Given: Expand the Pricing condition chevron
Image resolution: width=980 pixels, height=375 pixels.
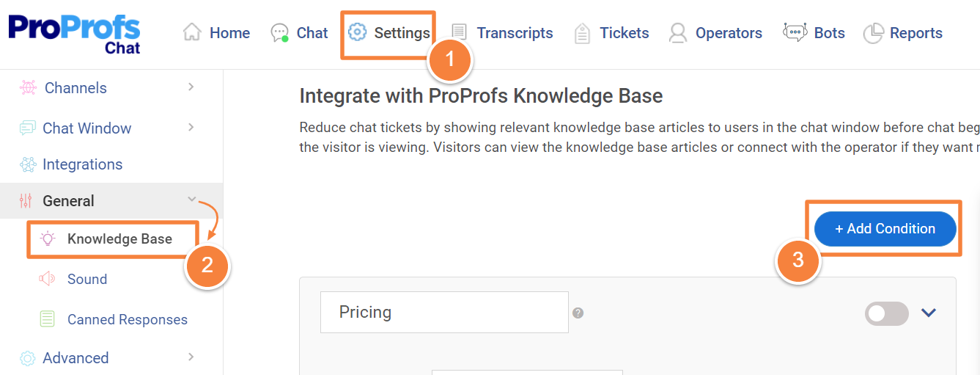Looking at the screenshot, I should pos(929,313).
